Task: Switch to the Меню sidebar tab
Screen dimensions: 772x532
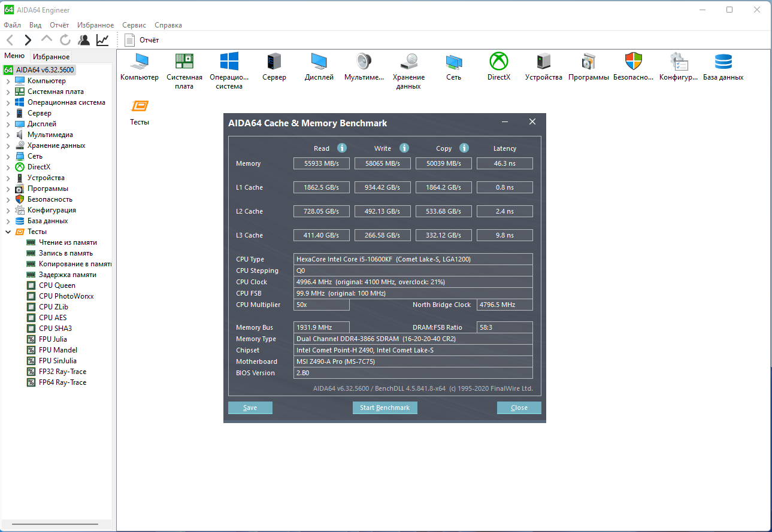Action: (14, 56)
